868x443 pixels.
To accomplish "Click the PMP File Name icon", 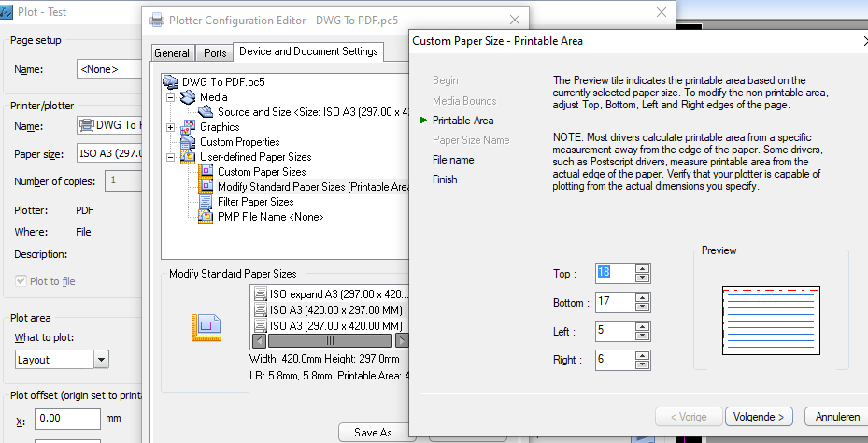I will tap(206, 217).
